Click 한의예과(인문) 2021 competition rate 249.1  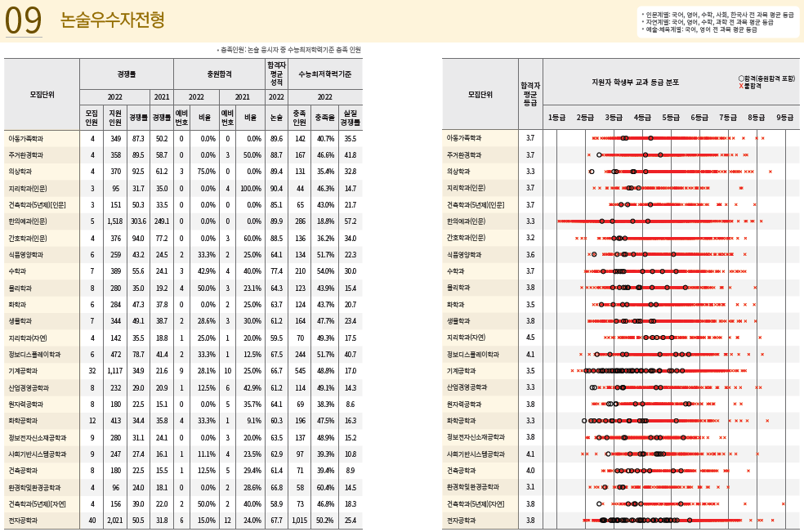point(162,221)
